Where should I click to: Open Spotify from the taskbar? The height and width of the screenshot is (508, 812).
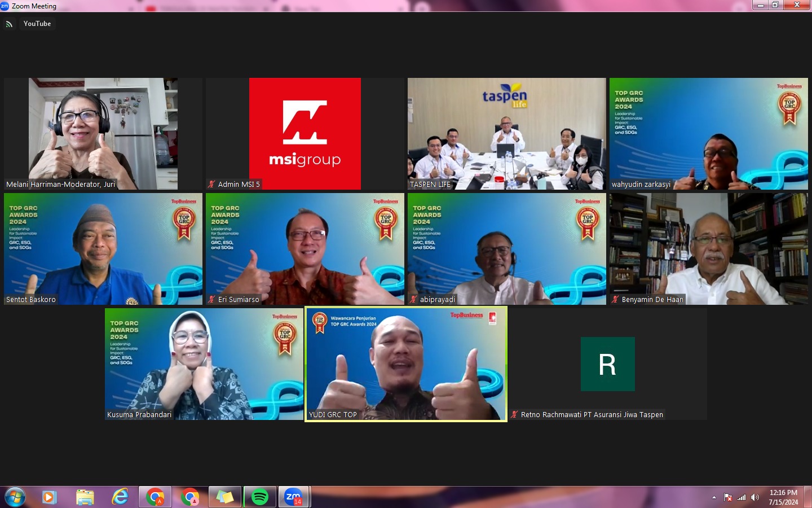tap(259, 497)
